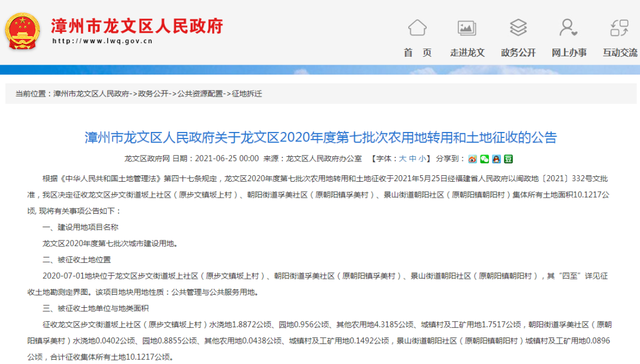
Task: Click the national emblem logo
Action: 23,31
